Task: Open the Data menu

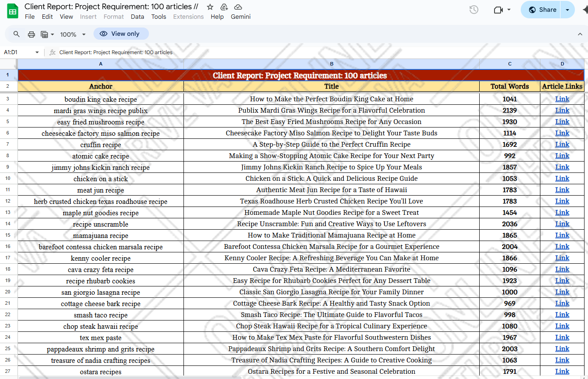Action: point(137,17)
